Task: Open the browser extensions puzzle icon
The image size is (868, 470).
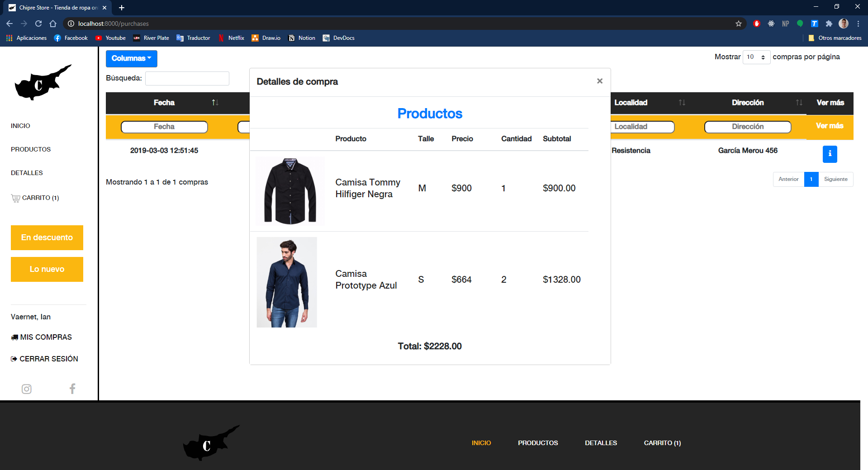Action: pos(829,24)
